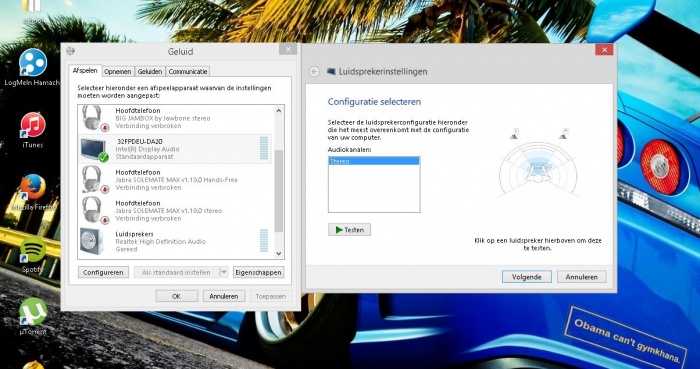Select the Realtek Luidsprekers device

tap(176, 241)
